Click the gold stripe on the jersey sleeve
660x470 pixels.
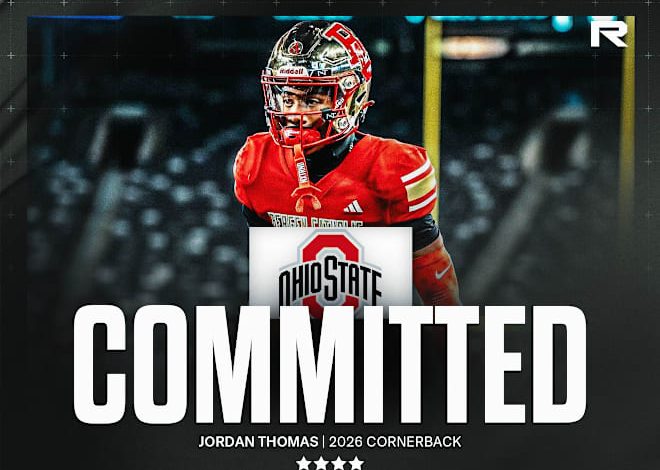tap(420, 186)
